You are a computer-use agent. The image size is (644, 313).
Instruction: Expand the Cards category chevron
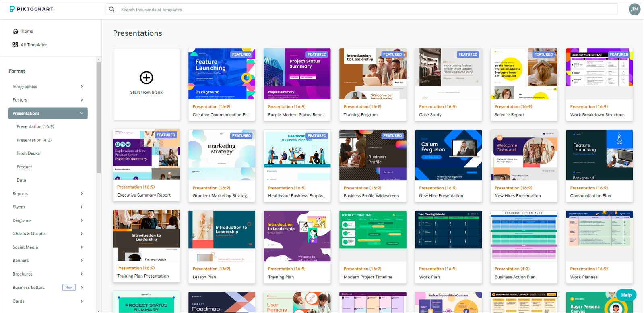(81, 301)
